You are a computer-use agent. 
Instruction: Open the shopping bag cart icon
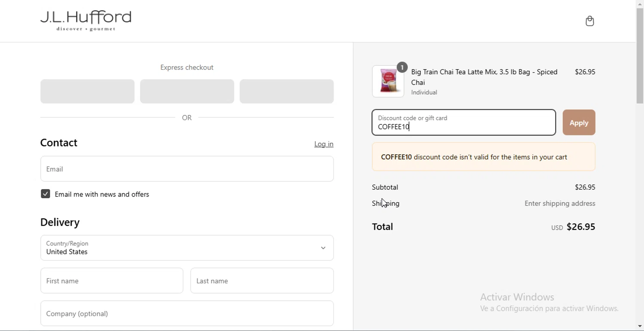tap(590, 21)
